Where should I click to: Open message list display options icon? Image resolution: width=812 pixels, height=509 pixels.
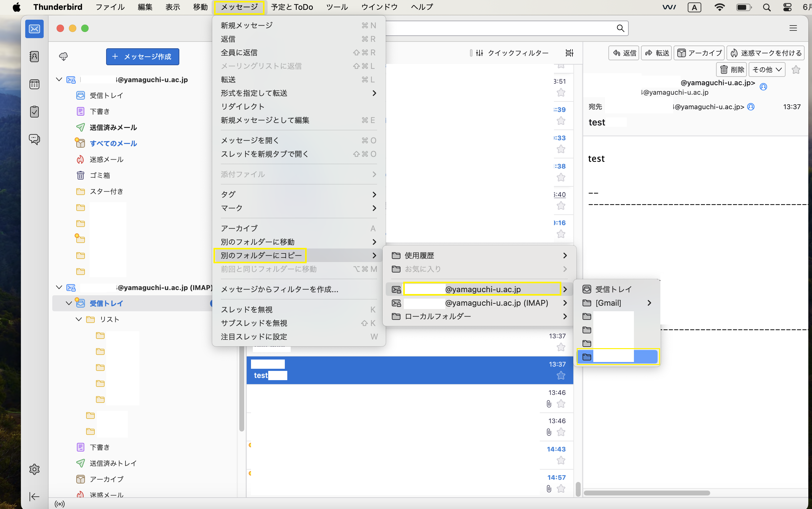[569, 53]
